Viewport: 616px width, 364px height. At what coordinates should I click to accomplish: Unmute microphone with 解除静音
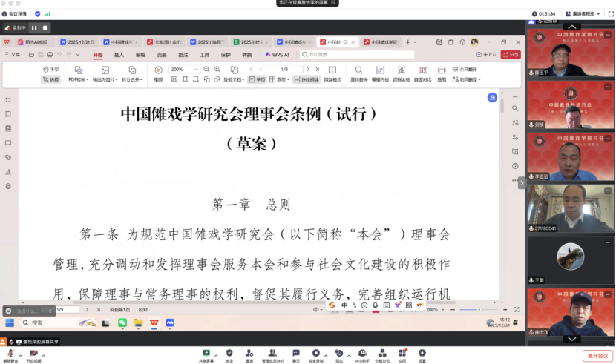coord(9,353)
